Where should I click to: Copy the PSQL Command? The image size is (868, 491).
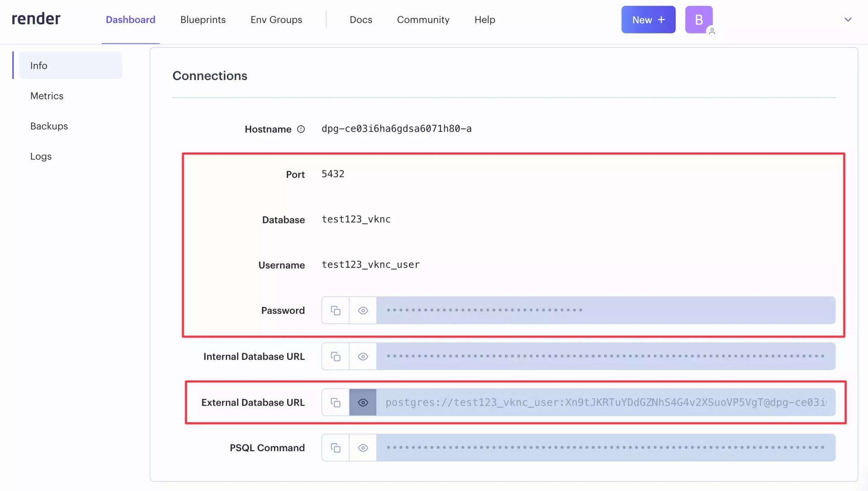(x=335, y=448)
